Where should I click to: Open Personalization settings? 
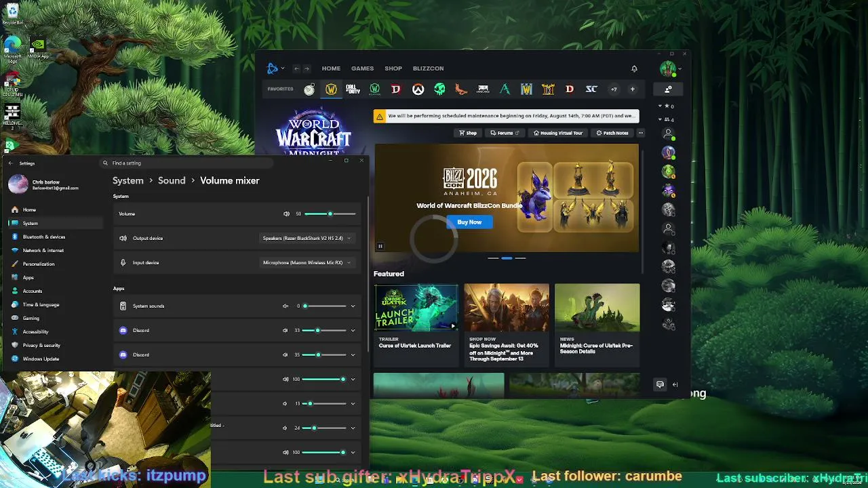click(39, 264)
